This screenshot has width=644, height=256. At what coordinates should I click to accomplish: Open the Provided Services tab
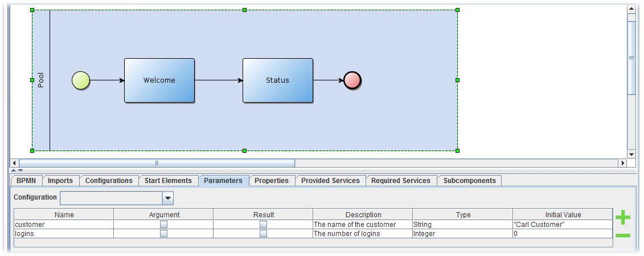pyautogui.click(x=330, y=181)
